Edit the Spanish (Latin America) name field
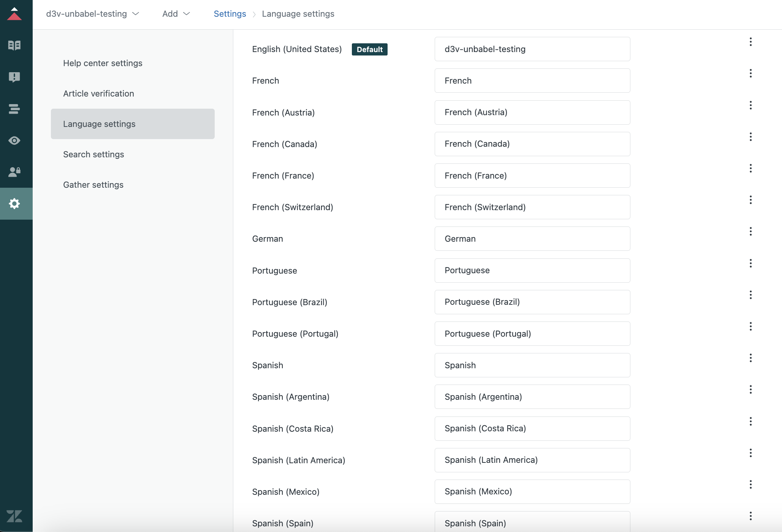 click(532, 460)
